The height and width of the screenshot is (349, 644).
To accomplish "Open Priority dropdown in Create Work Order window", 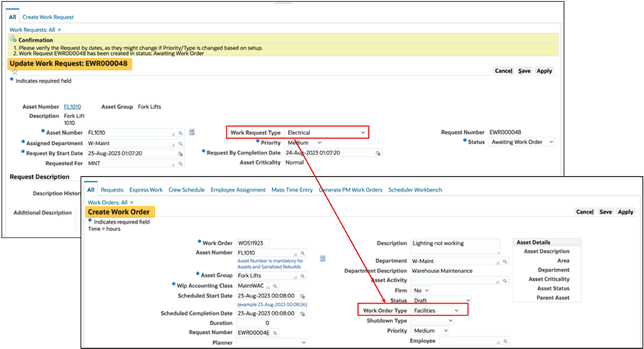I will pos(430,330).
